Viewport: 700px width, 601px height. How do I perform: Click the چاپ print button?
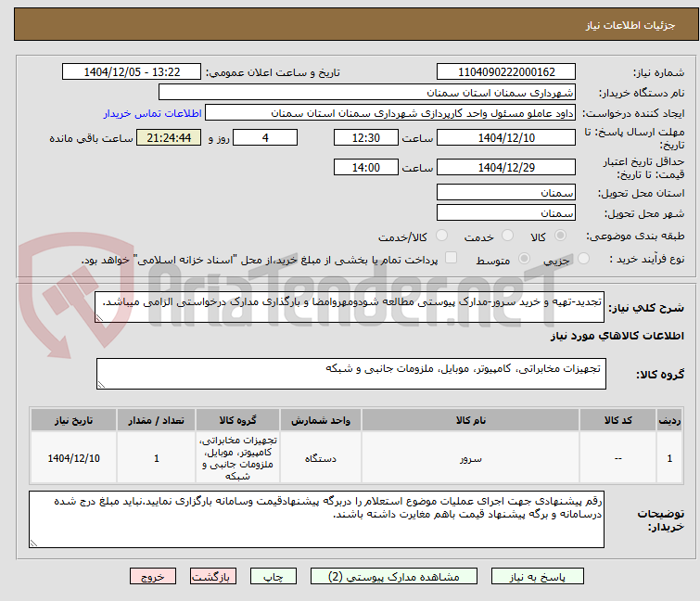274,577
